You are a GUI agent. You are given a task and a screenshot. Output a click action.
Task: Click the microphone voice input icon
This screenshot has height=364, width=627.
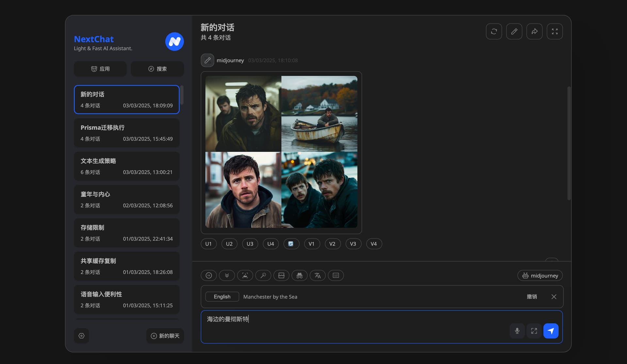pos(517,331)
